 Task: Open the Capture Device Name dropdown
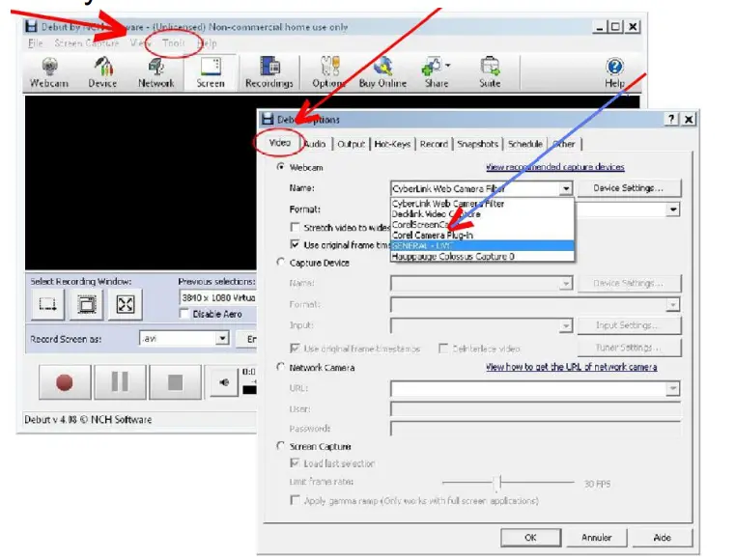566,283
